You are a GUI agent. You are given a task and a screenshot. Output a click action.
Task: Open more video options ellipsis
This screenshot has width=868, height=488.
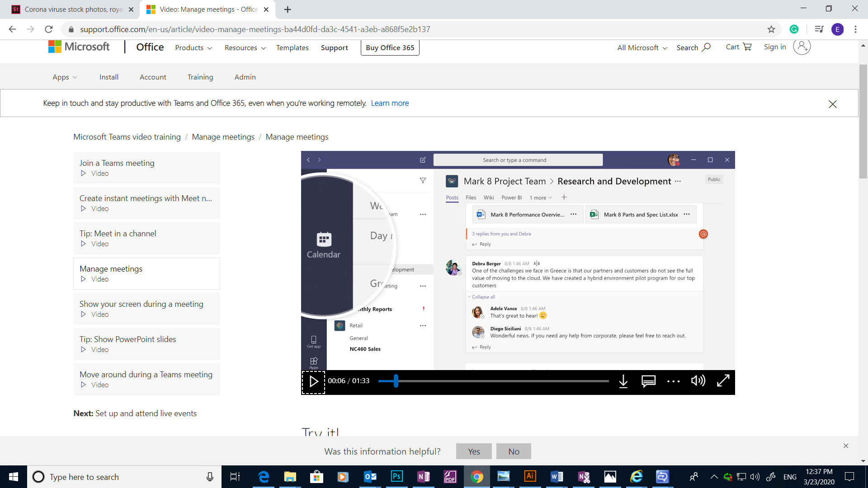(673, 381)
